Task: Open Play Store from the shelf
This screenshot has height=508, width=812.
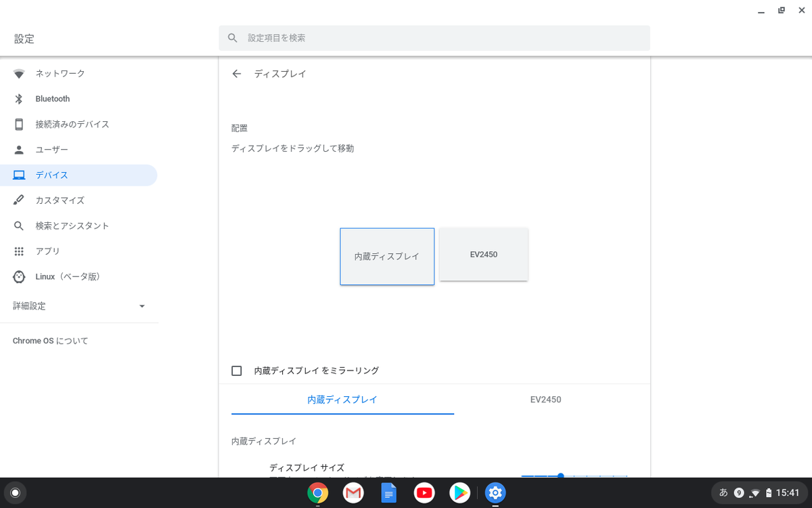Action: pos(460,492)
